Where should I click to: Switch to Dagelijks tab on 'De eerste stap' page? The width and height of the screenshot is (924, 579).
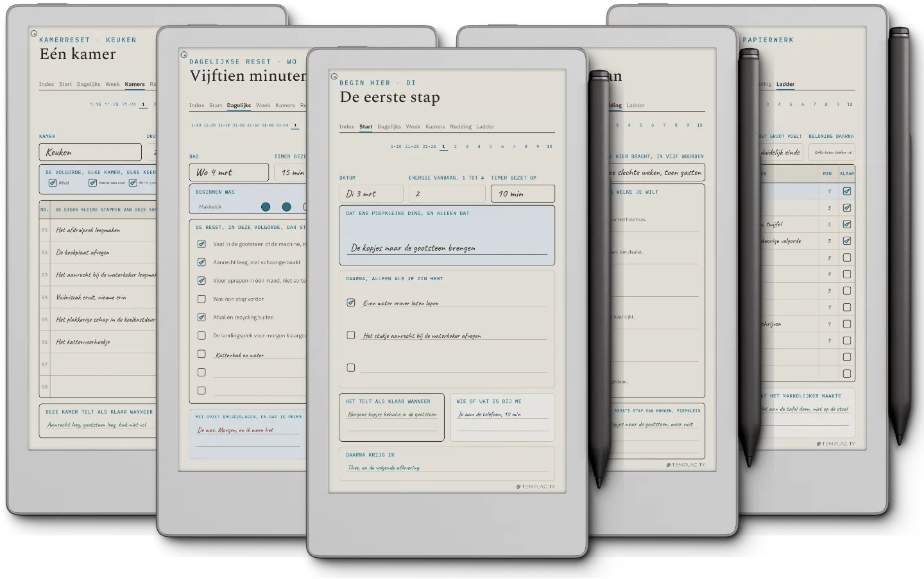[389, 127]
